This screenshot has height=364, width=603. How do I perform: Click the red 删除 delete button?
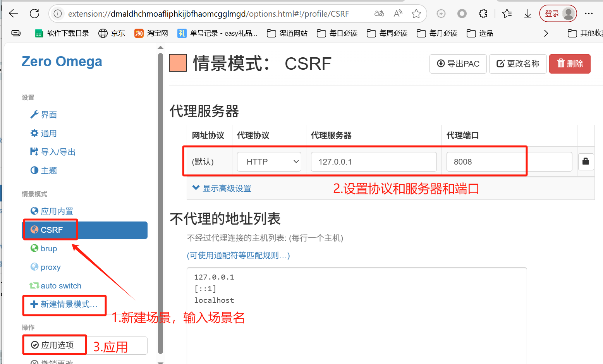570,64
